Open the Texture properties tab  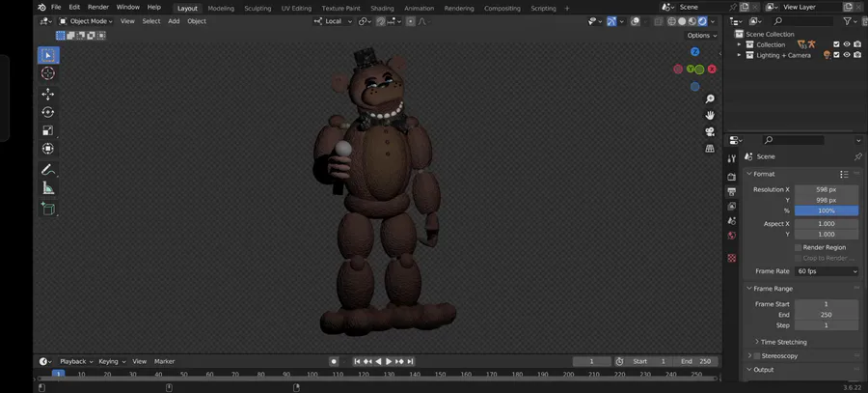pos(732,258)
